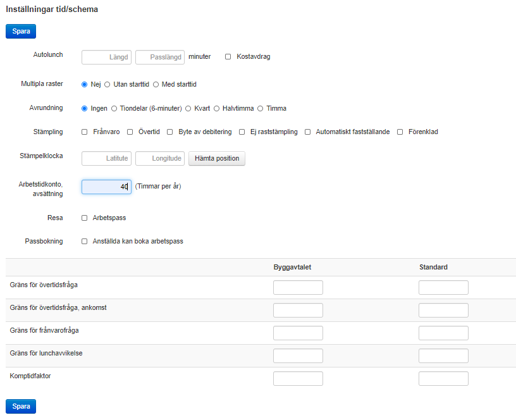Enable Byte av debitering checkbox
The width and height of the screenshot is (516, 420).
coord(170,132)
